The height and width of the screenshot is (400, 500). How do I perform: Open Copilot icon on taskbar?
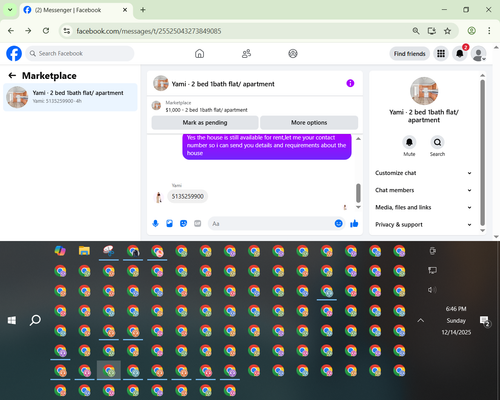tap(60, 251)
